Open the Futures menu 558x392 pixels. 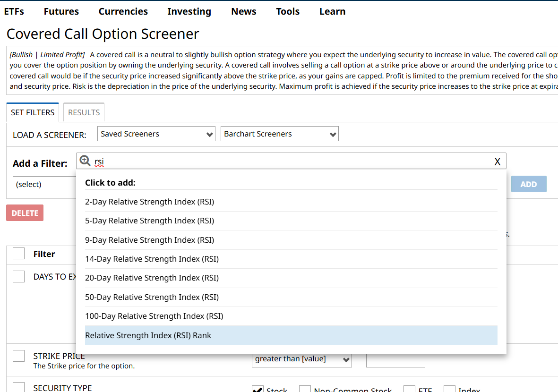click(61, 11)
